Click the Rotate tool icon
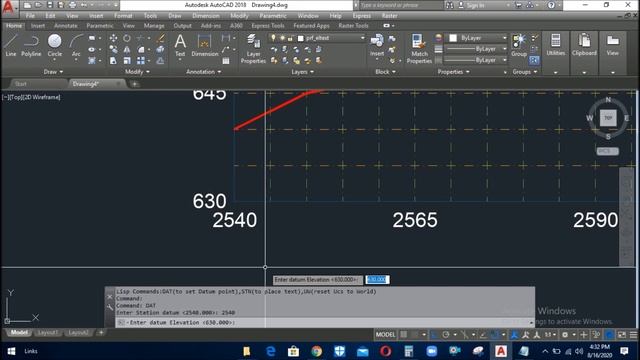The height and width of the screenshot is (360, 640). (127, 38)
